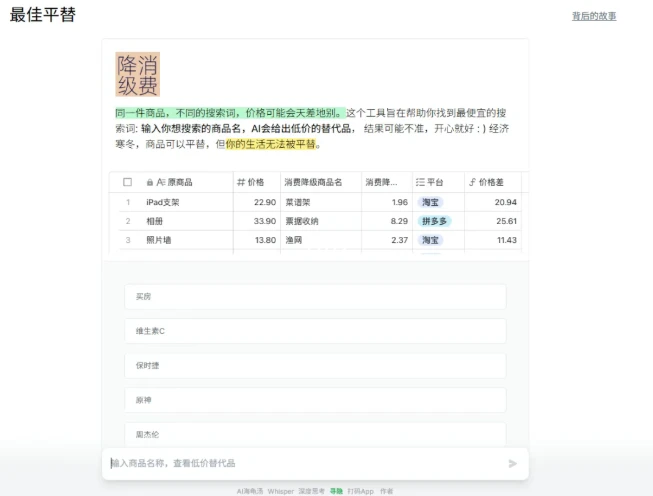This screenshot has height=496, width=653.
Task: Click the 拼多多 platform tag
Action: pyautogui.click(x=435, y=221)
